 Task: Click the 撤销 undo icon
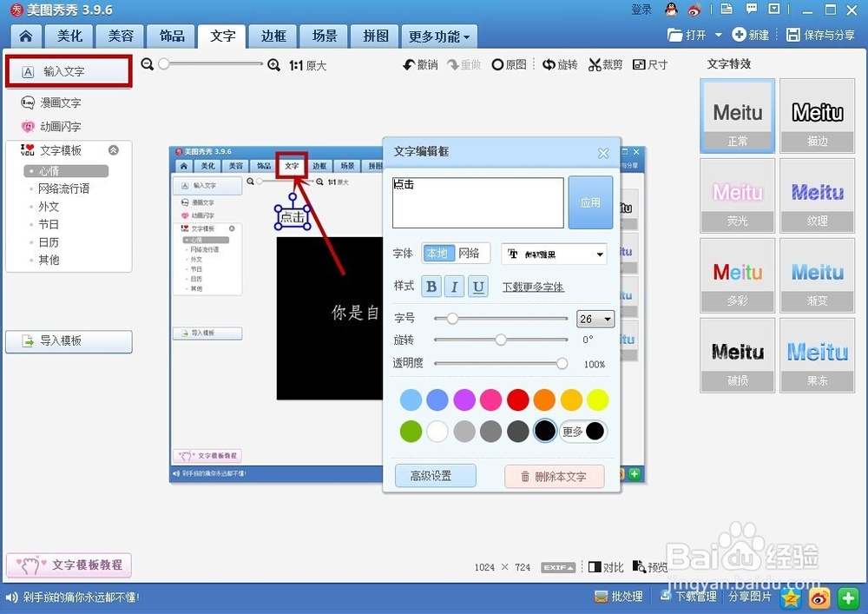tap(409, 65)
